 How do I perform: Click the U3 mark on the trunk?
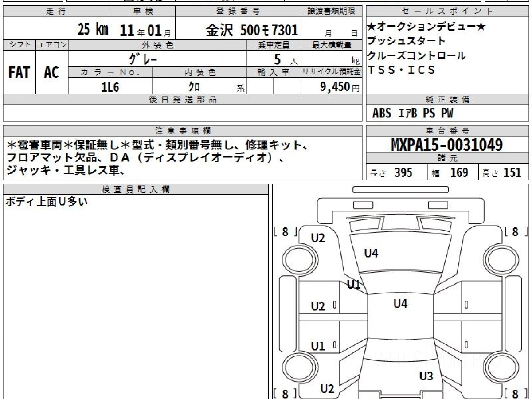[426, 376]
